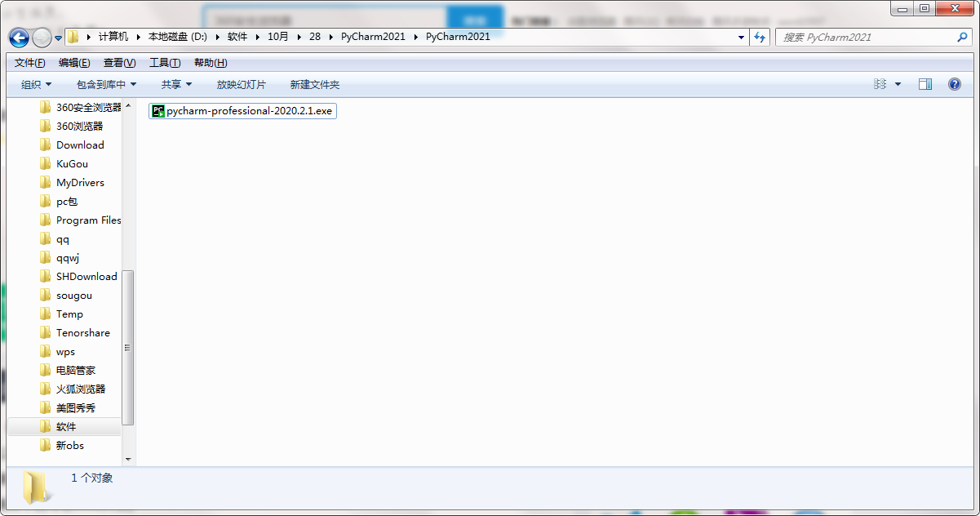Click 计算机 in the address breadcrumb

[113, 37]
